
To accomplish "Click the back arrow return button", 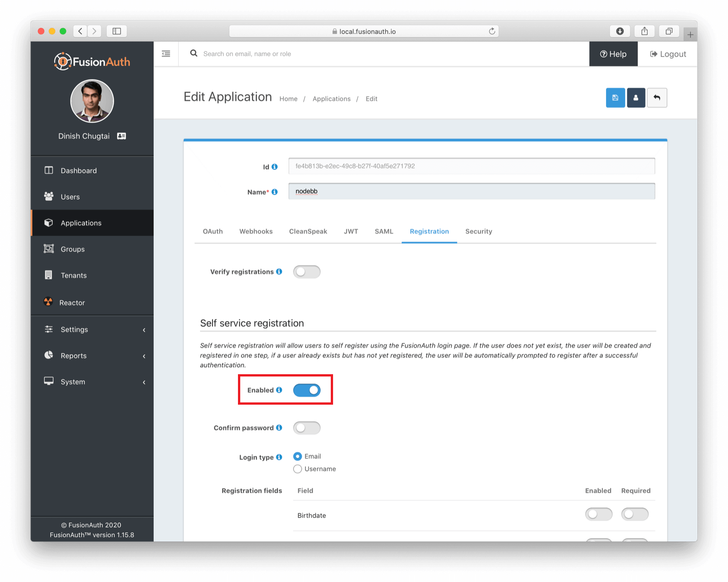I will (657, 98).
